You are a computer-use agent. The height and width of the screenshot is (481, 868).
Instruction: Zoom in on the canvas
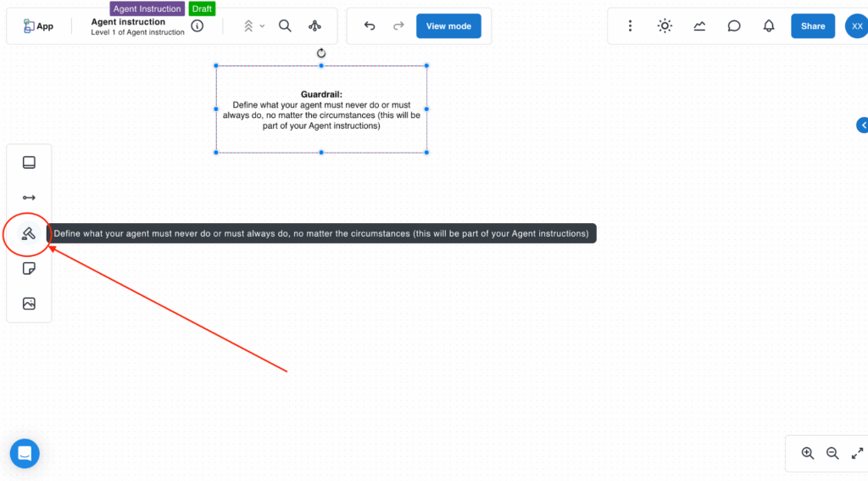(x=808, y=453)
